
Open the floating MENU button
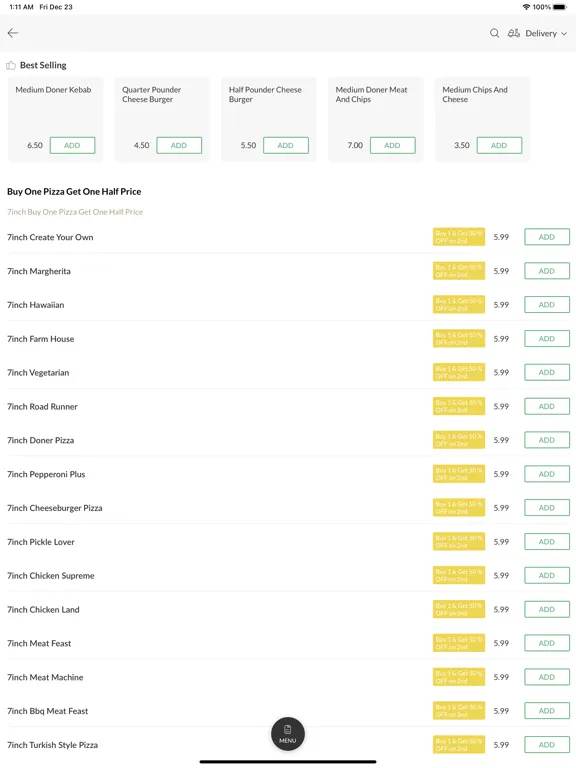click(288, 734)
